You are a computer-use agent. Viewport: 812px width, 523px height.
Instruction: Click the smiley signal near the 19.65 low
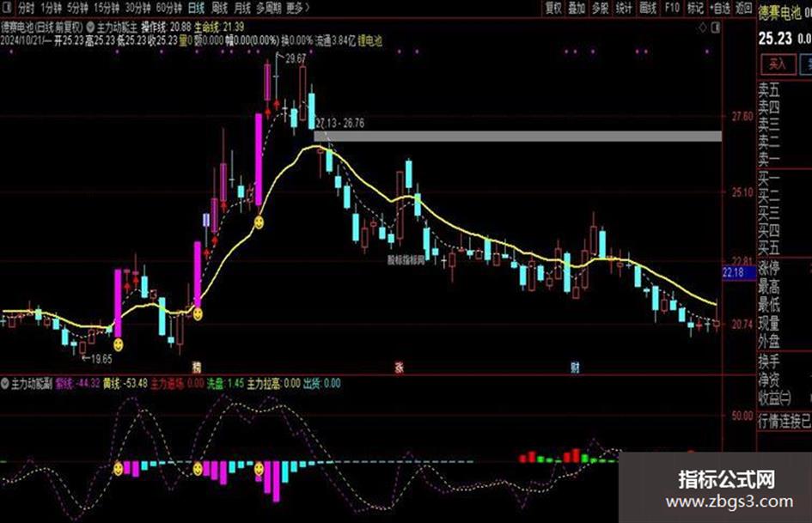tap(118, 344)
